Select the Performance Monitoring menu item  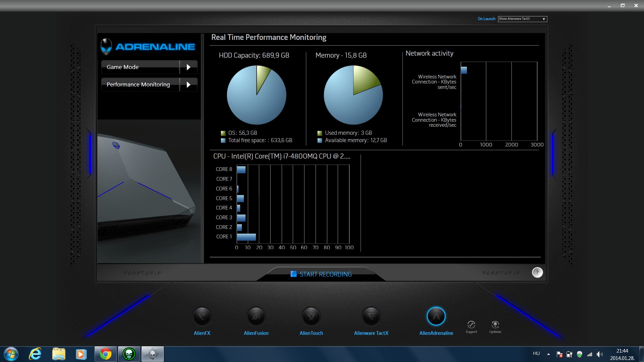coord(140,84)
